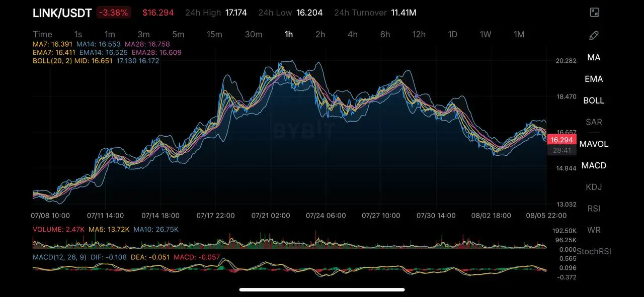The width and height of the screenshot is (644, 297).
Task: Switch to the 1s interval
Action: click(x=78, y=34)
